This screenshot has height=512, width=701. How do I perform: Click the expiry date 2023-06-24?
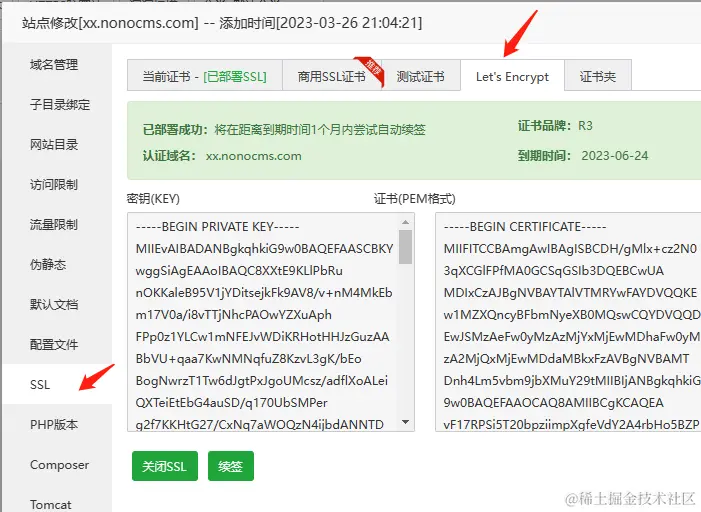pos(615,156)
